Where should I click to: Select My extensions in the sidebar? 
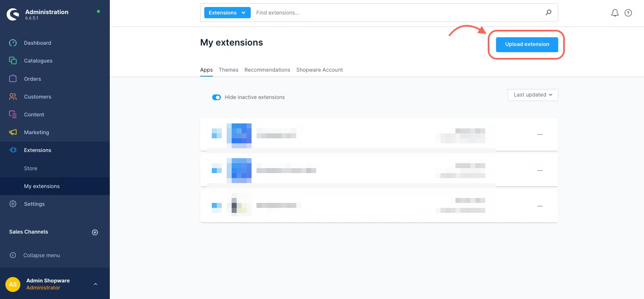[x=55, y=186]
